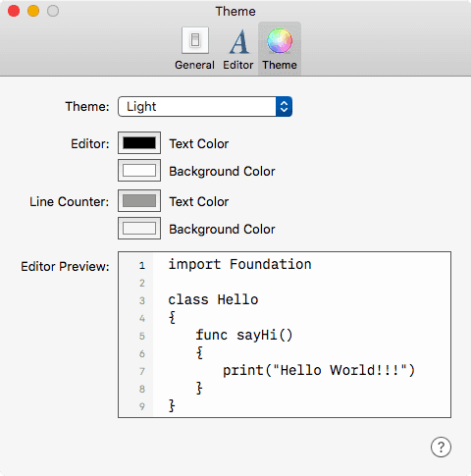This screenshot has width=471, height=476.
Task: Click the "import Foundation" line in preview
Action: click(239, 264)
